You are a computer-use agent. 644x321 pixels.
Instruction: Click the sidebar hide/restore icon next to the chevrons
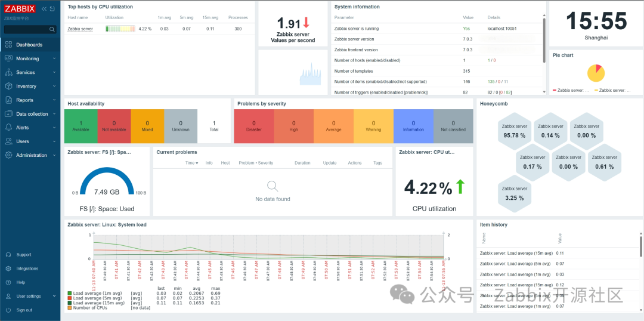tap(52, 8)
